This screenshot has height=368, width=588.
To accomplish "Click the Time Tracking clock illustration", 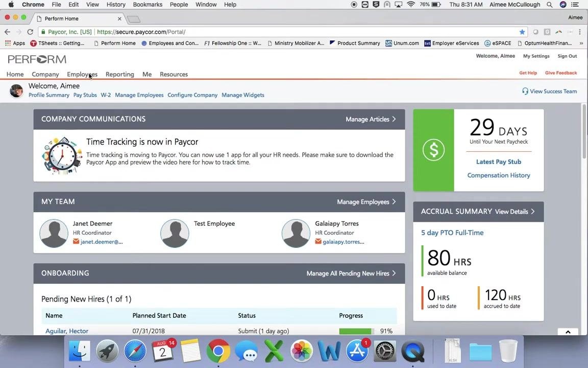I will click(61, 155).
